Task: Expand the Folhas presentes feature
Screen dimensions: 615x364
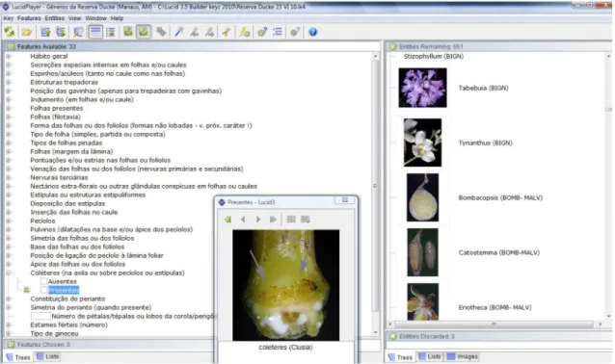Action: (9, 108)
